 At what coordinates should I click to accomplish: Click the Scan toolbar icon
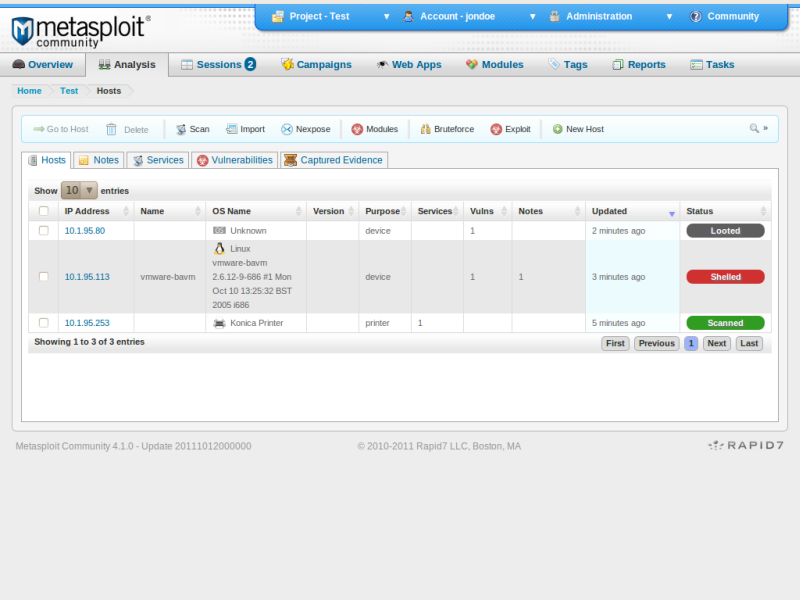coord(181,130)
